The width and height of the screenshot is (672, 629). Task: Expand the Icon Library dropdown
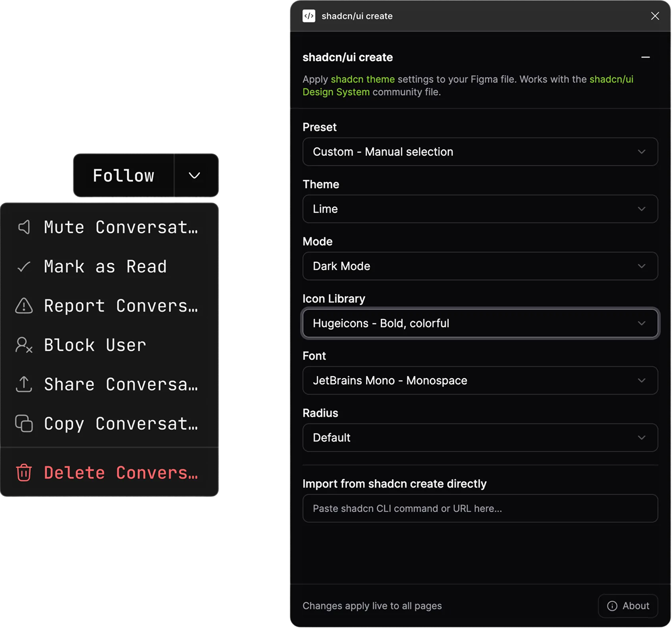[x=480, y=323]
